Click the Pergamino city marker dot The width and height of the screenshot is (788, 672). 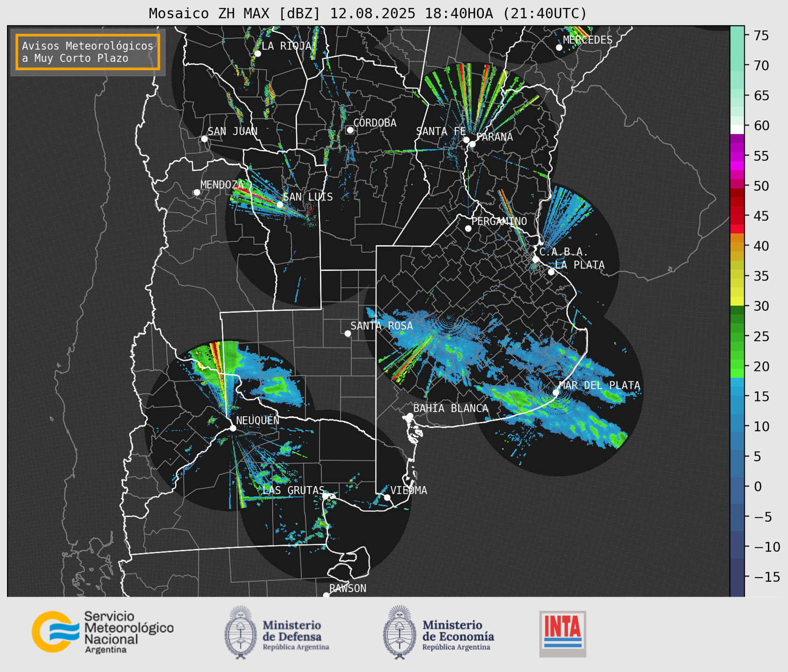click(468, 229)
